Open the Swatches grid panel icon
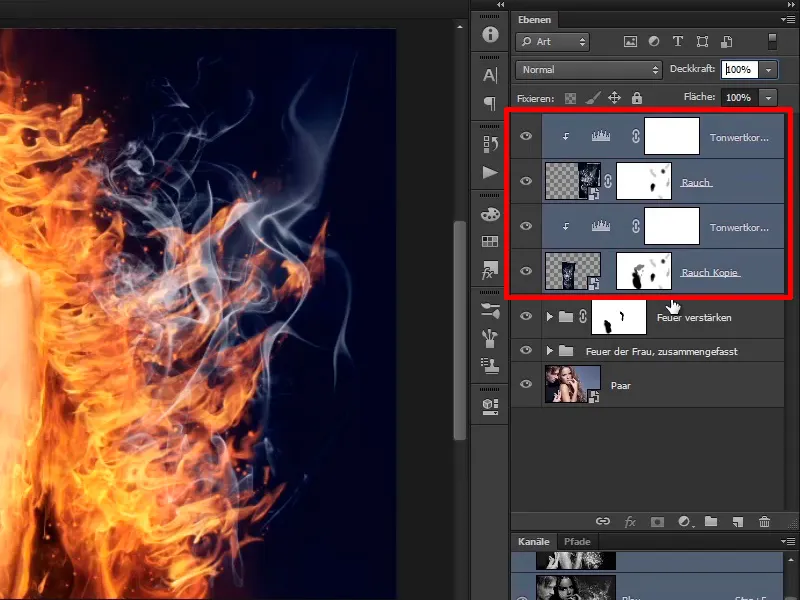Screen dimensions: 800x600 [490, 241]
